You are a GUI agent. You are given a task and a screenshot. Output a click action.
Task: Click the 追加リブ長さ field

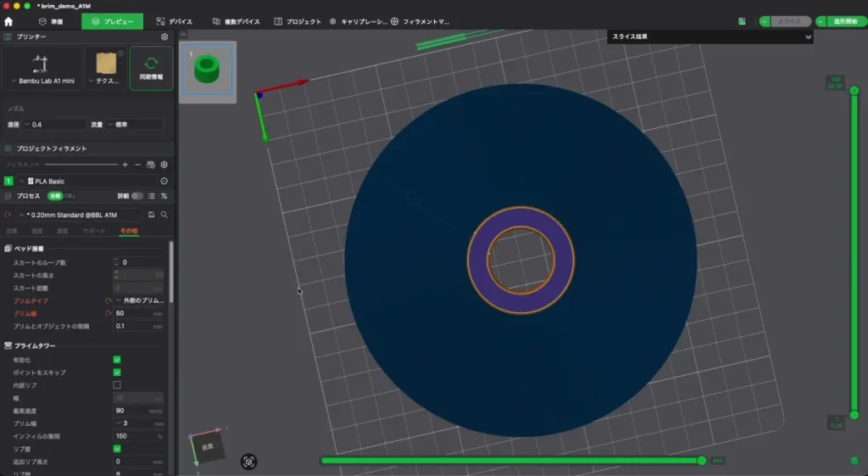pos(139,462)
